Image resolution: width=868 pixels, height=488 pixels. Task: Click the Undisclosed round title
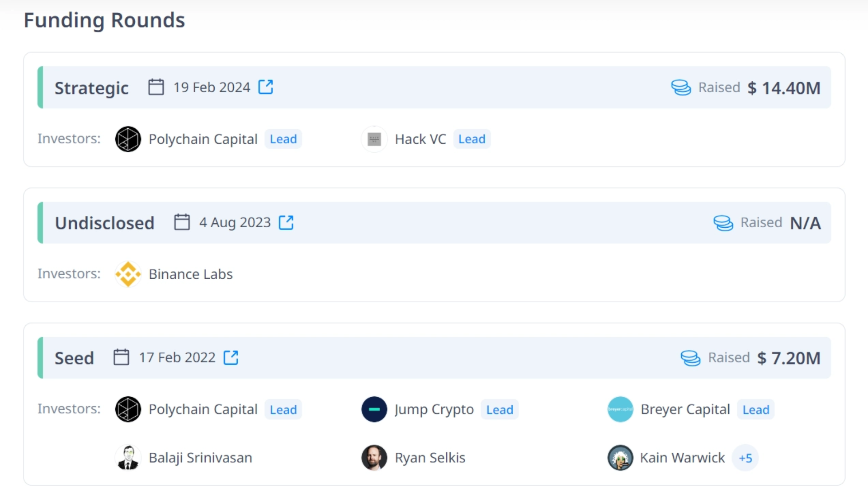click(104, 223)
